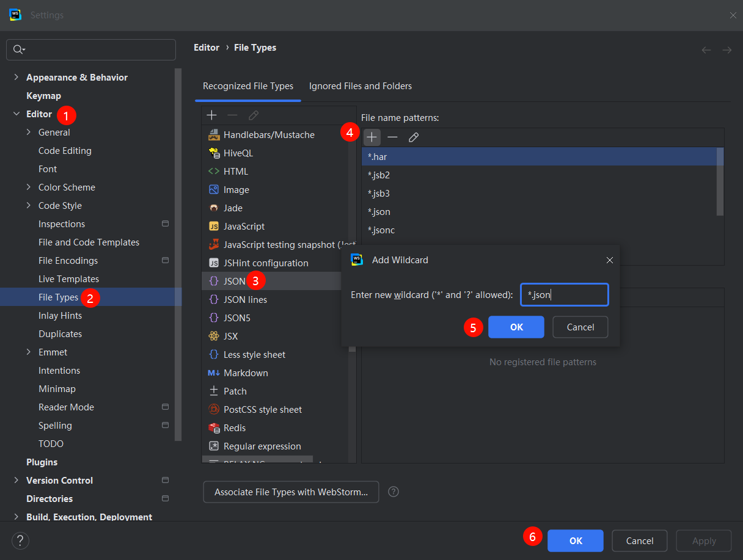Open the Recognized File Types tab
This screenshot has width=743, height=560.
tap(248, 86)
